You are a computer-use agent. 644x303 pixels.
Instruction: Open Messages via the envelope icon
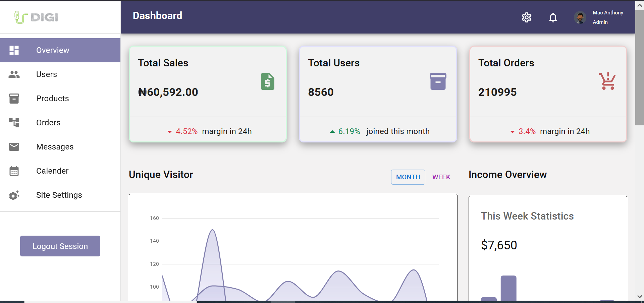(x=14, y=147)
